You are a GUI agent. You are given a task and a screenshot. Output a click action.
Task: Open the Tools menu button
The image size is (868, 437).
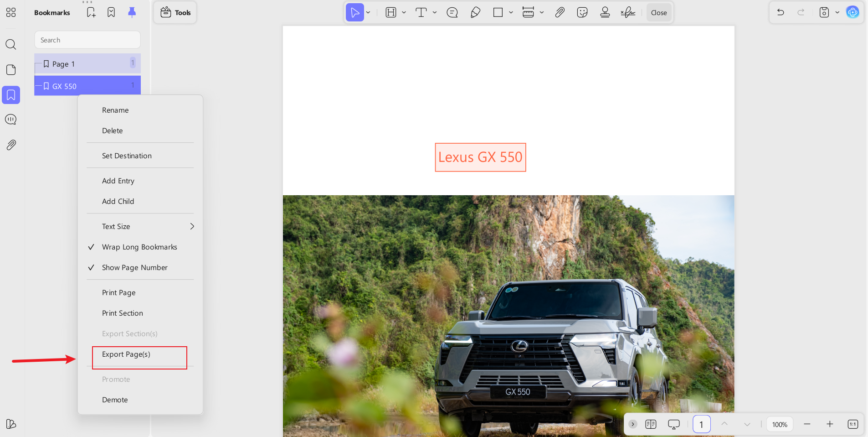(175, 12)
